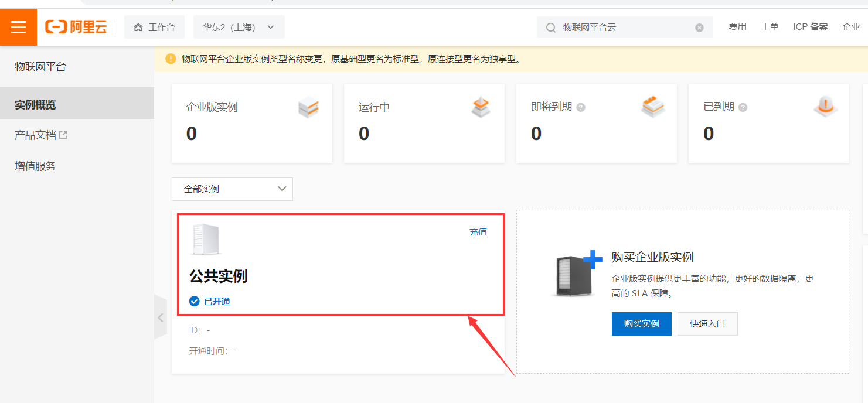Focus the search field 物联网平台云
Screen dimensions: 868x403
click(625, 28)
